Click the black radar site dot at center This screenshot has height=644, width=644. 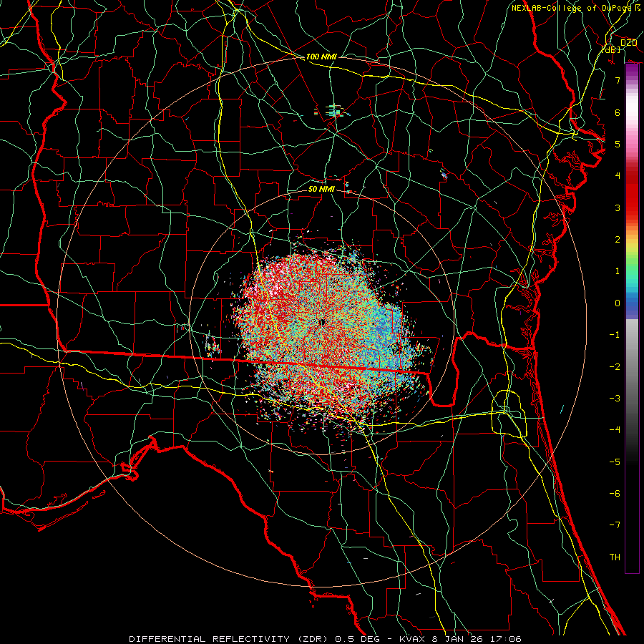(x=323, y=322)
